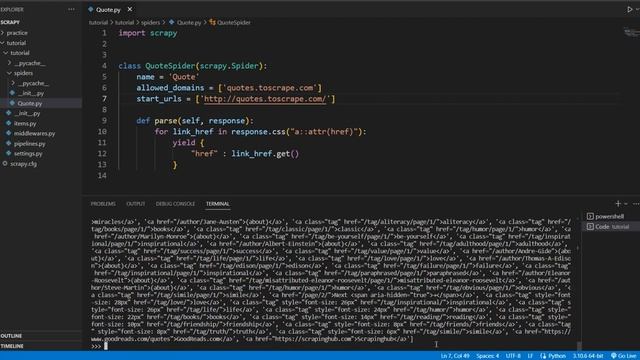Screen dimensions: 640x360
Task: Change line ending via 'LF' status item
Action: point(530,356)
